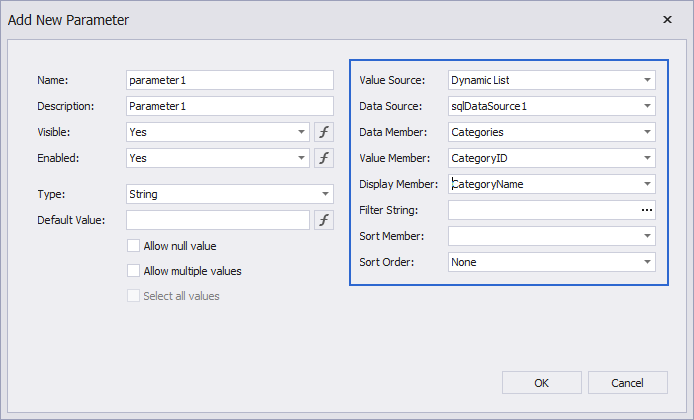Enable the Allow null value checkbox
This screenshot has height=420, width=694.
coord(133,246)
